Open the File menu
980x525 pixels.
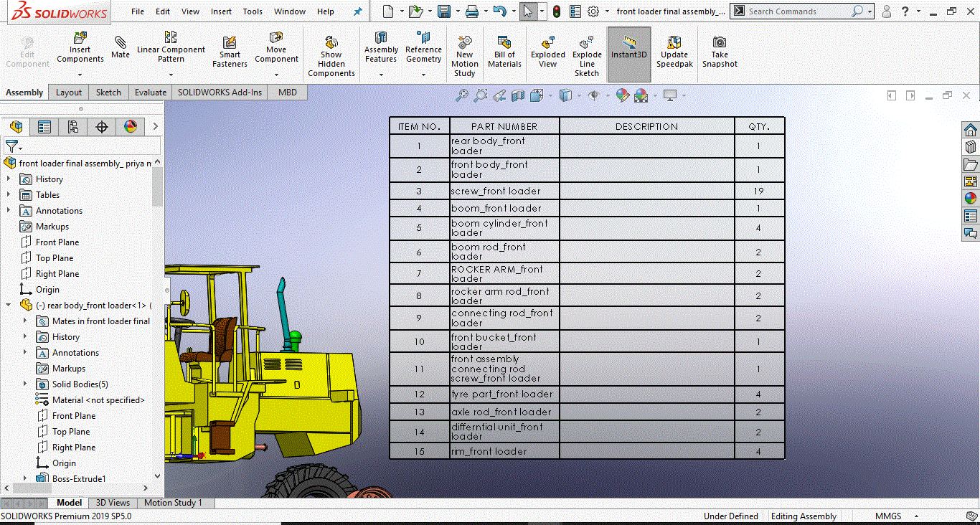coord(138,11)
